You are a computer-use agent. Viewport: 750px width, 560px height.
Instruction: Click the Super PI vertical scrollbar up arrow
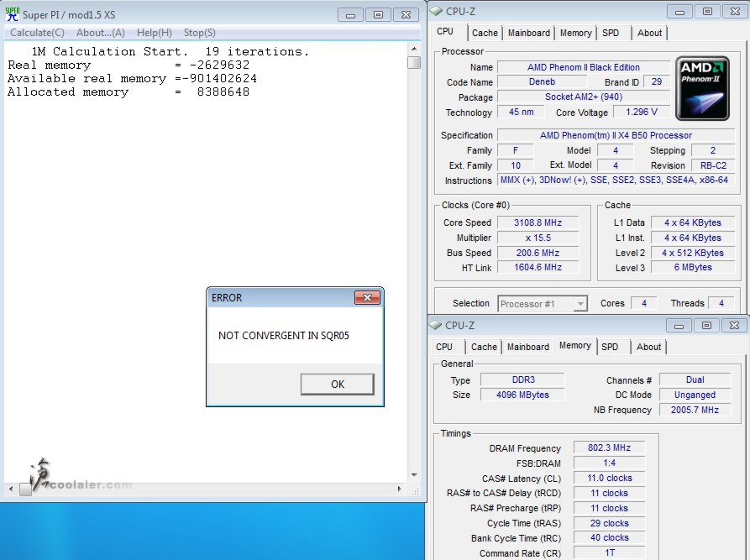414,49
